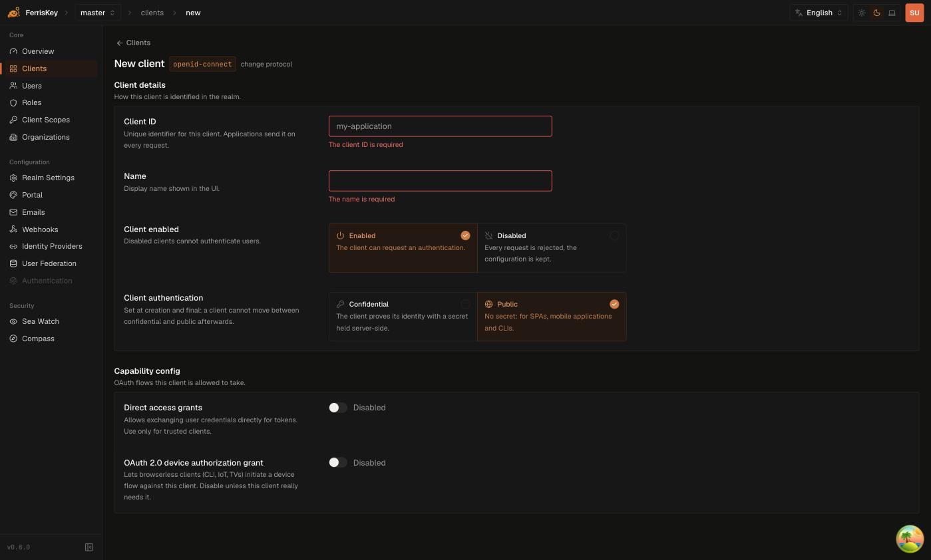Click the Overview monitor icon

13,51
